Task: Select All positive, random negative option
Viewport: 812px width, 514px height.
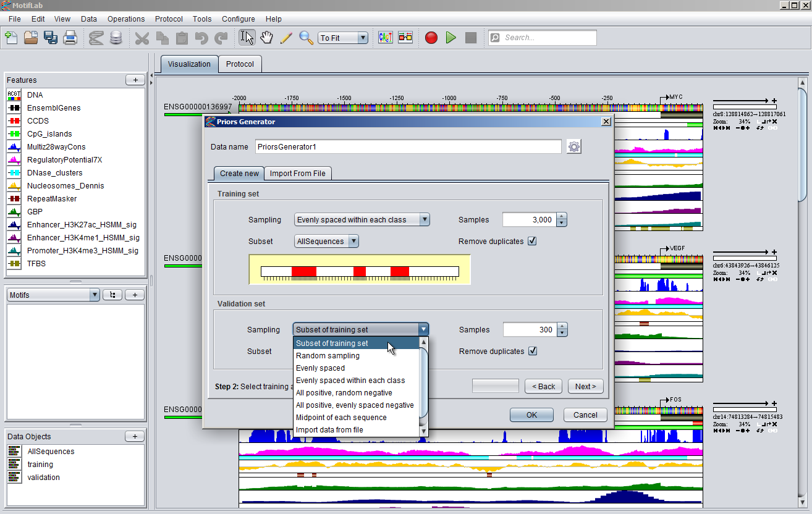Action: 357,393
